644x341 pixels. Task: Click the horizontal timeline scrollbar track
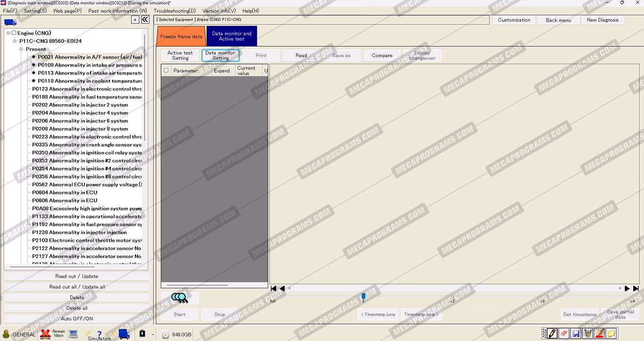(x=454, y=288)
